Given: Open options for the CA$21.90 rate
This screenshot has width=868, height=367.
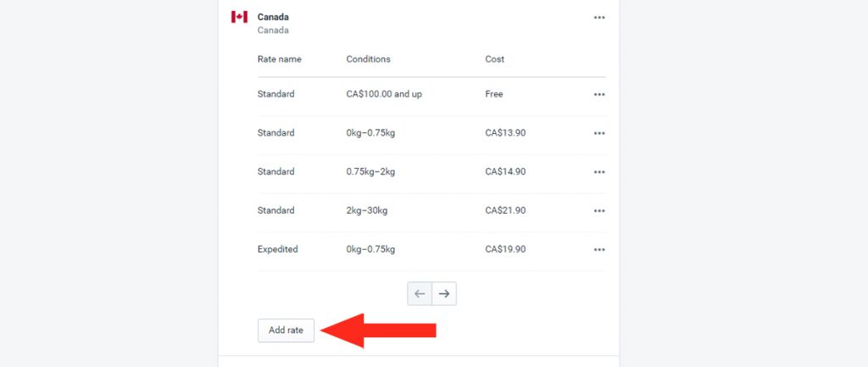Looking at the screenshot, I should pos(599,211).
